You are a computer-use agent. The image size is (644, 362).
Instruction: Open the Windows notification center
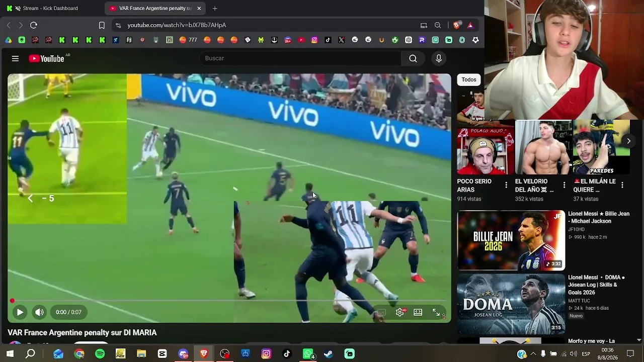pos(630,354)
